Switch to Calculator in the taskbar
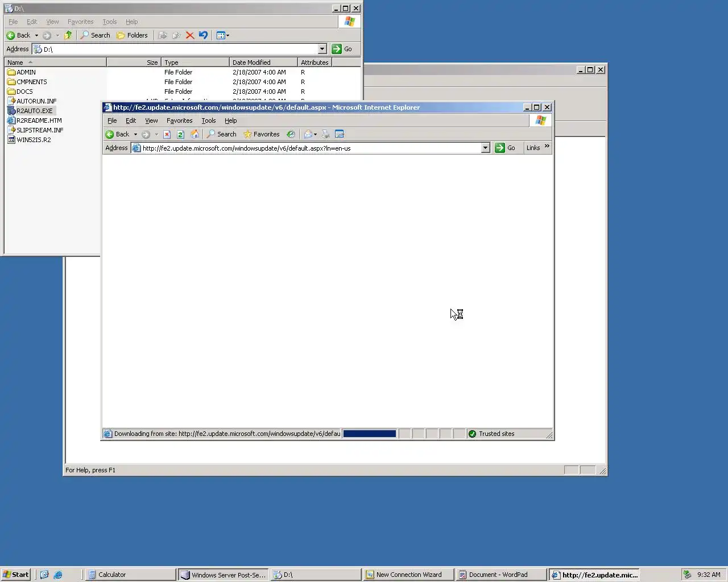The width and height of the screenshot is (728, 582). (x=131, y=575)
